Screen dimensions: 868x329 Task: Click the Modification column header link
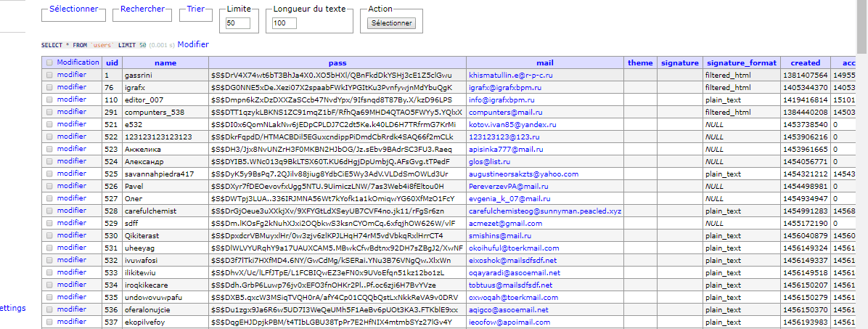click(78, 62)
